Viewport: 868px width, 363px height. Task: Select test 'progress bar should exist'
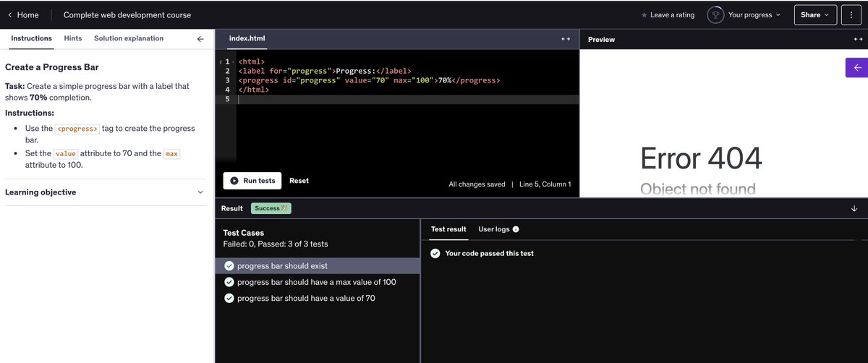318,266
